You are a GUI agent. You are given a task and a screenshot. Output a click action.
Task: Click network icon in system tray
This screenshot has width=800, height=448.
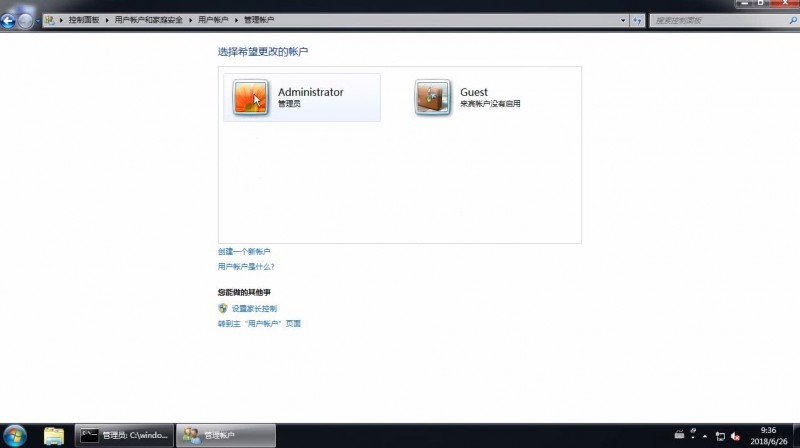(x=720, y=436)
